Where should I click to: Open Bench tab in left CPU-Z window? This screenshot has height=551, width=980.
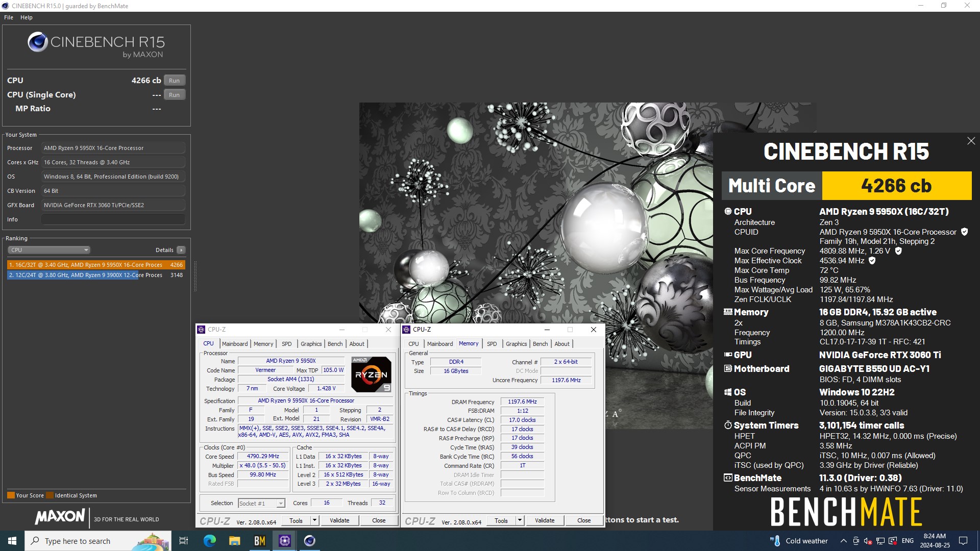(335, 344)
